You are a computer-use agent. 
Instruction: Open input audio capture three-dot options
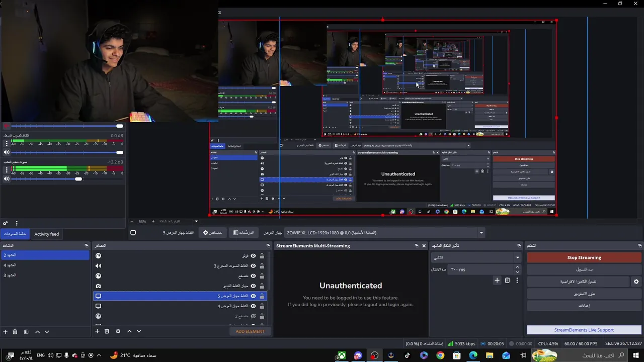pyautogui.click(x=7, y=144)
